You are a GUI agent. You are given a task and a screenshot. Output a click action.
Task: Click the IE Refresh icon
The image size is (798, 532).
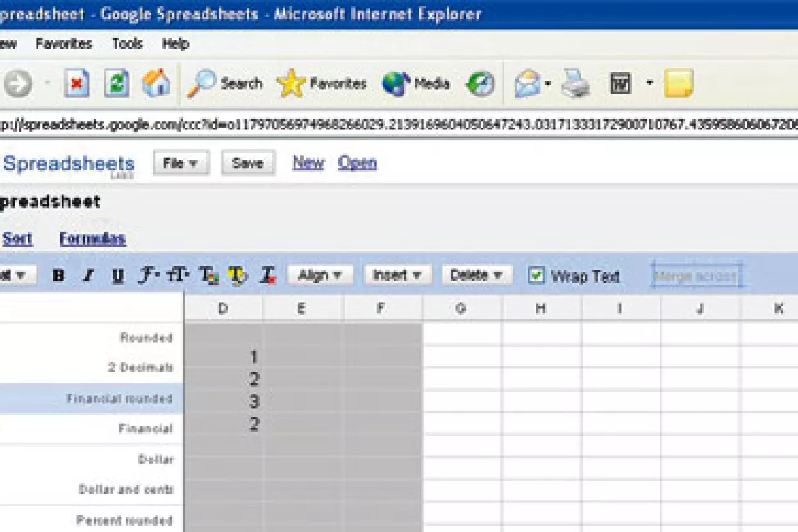click(117, 84)
